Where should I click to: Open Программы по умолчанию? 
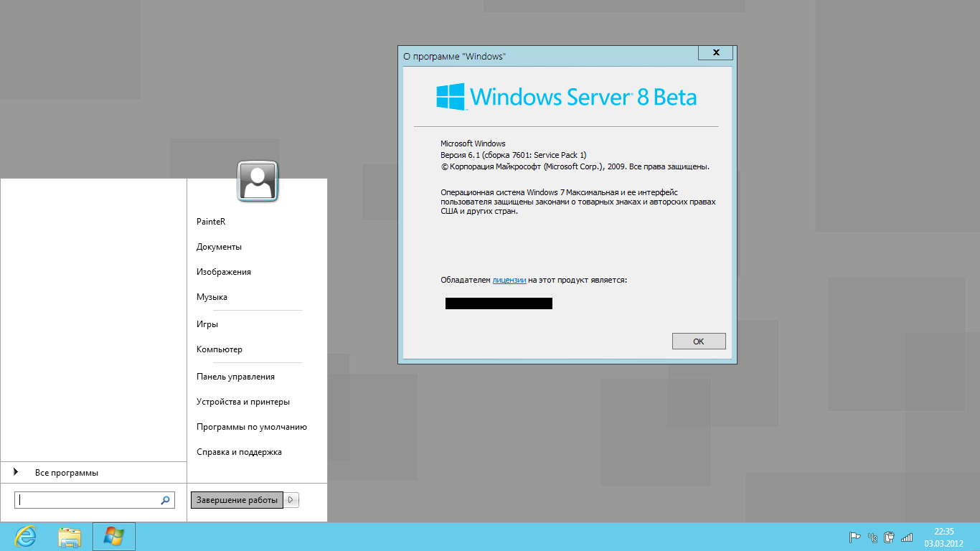[x=252, y=427]
